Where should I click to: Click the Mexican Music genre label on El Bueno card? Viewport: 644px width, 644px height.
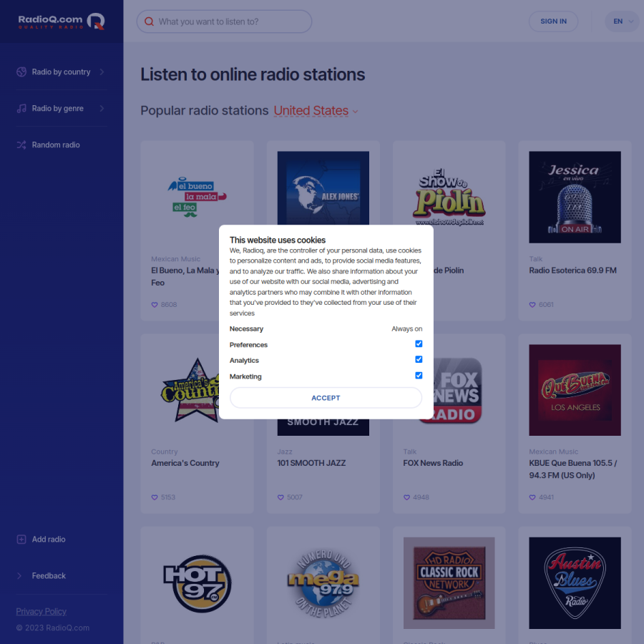[175, 259]
